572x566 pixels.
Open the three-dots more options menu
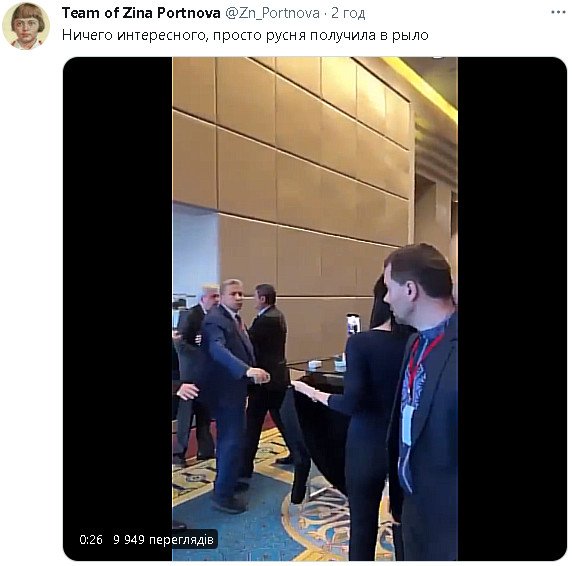558,12
